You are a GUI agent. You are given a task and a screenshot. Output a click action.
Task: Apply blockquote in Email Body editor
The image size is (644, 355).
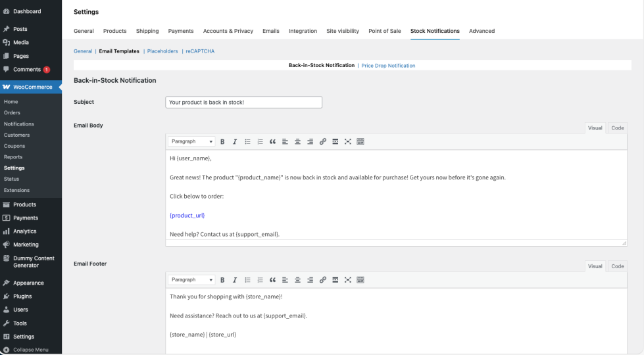272,141
